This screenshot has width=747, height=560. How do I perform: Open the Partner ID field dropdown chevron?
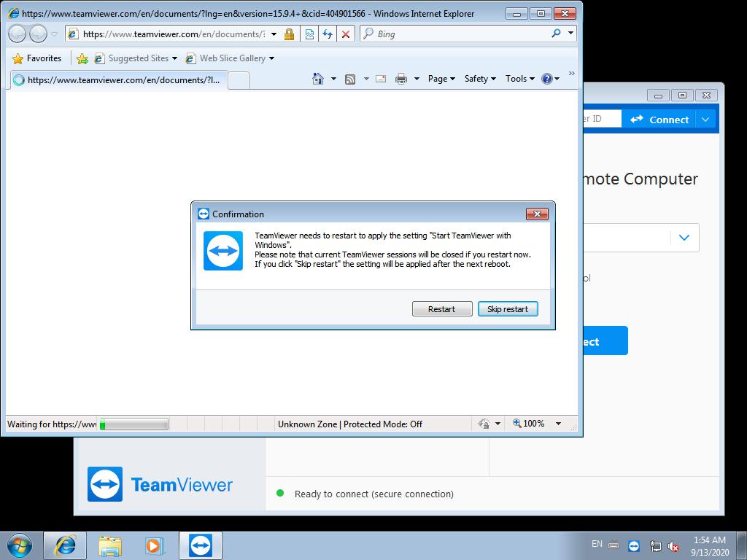[x=684, y=238]
